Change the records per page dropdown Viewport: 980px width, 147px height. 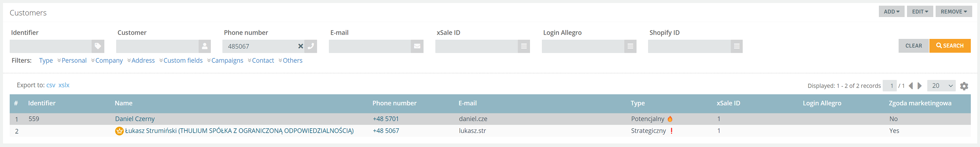point(942,86)
